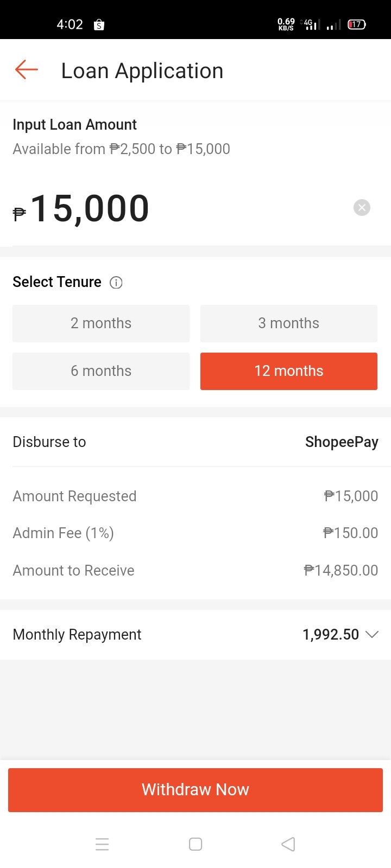Tap the back arrow icon
The height and width of the screenshot is (868, 391).
point(26,70)
